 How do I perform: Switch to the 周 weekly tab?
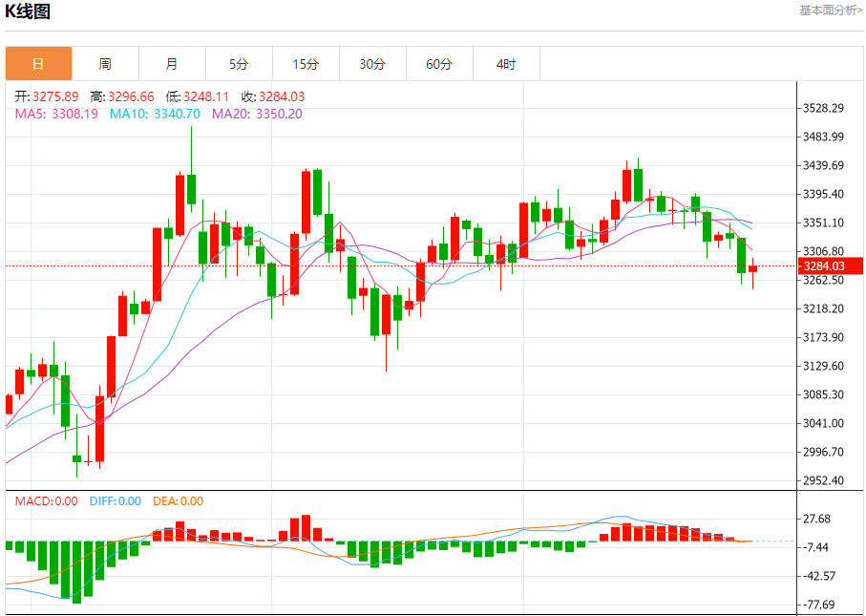point(105,64)
